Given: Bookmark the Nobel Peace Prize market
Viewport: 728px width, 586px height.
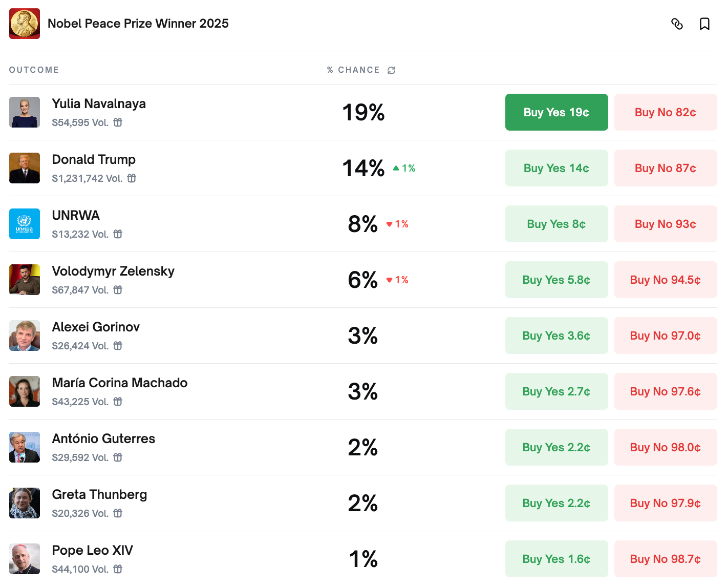Looking at the screenshot, I should [x=704, y=24].
